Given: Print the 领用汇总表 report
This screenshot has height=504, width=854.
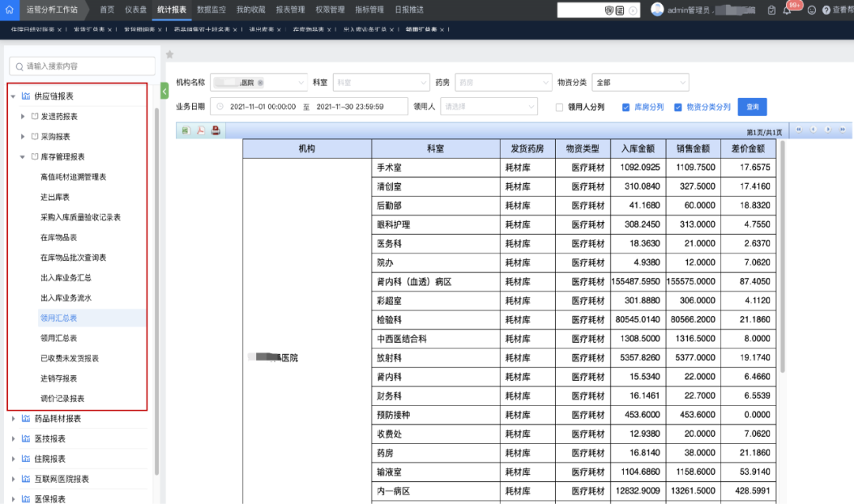Looking at the screenshot, I should [x=215, y=130].
